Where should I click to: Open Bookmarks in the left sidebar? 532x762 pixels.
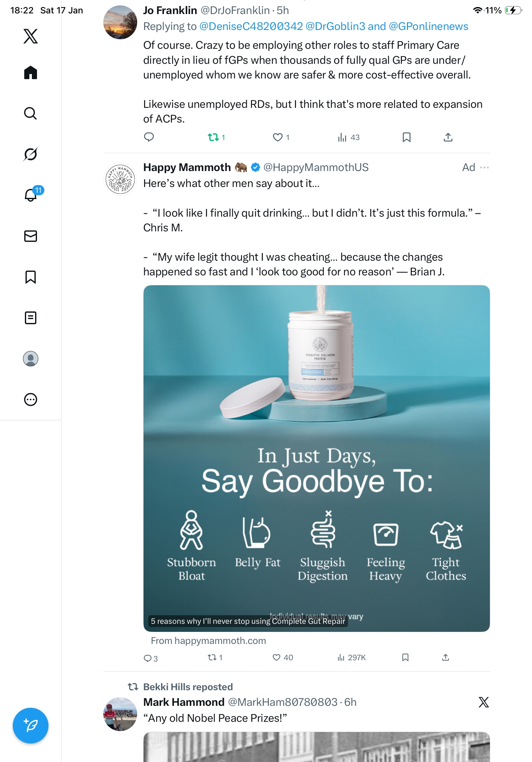31,277
